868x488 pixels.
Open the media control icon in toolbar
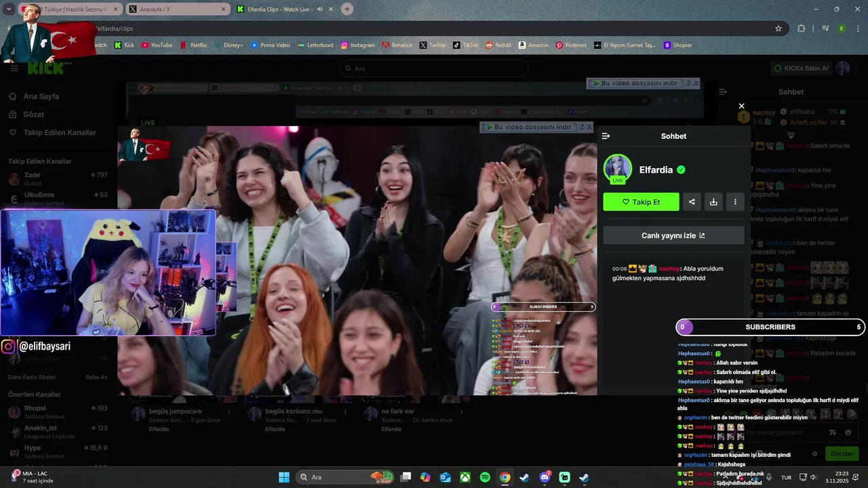click(825, 28)
